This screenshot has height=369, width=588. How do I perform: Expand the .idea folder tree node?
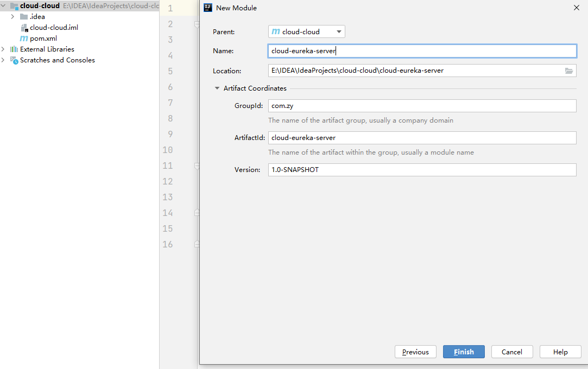[12, 17]
